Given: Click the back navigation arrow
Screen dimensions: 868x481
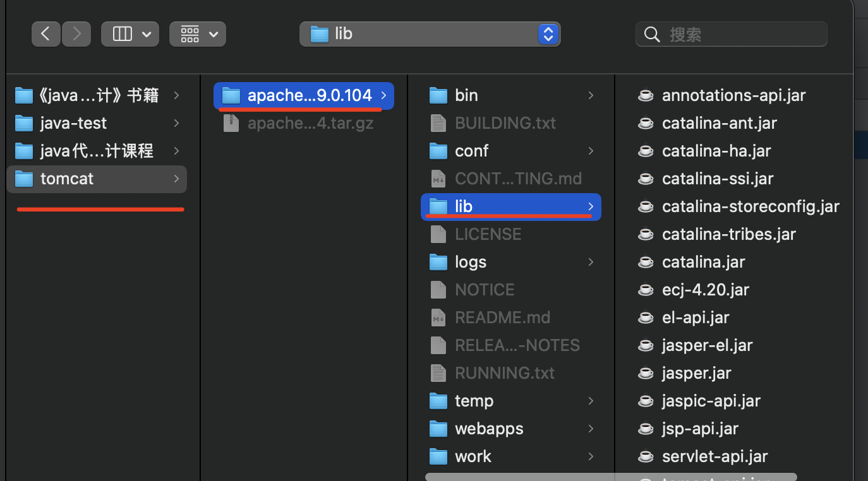Looking at the screenshot, I should (x=46, y=34).
